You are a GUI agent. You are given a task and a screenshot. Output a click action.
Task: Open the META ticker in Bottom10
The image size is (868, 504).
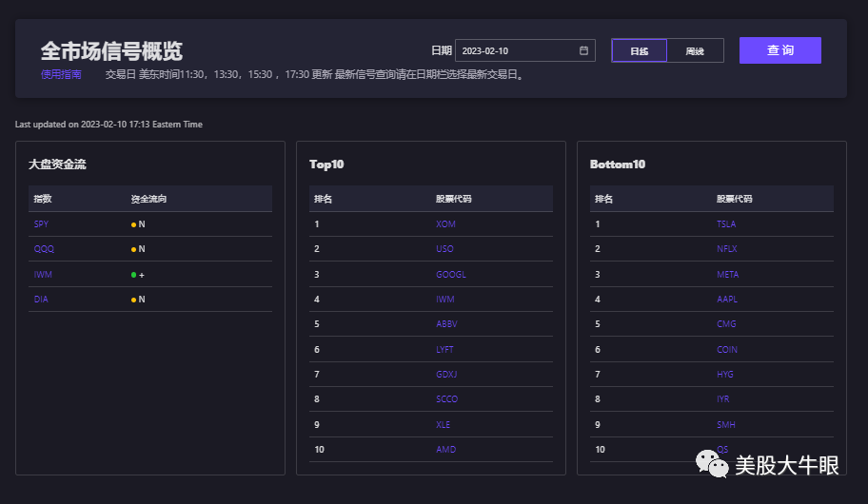pos(727,275)
